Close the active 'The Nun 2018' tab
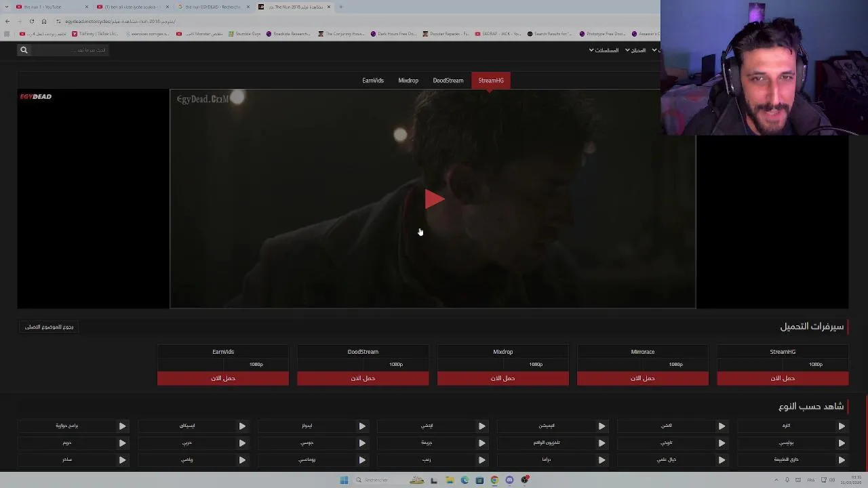This screenshot has height=488, width=868. [x=329, y=7]
